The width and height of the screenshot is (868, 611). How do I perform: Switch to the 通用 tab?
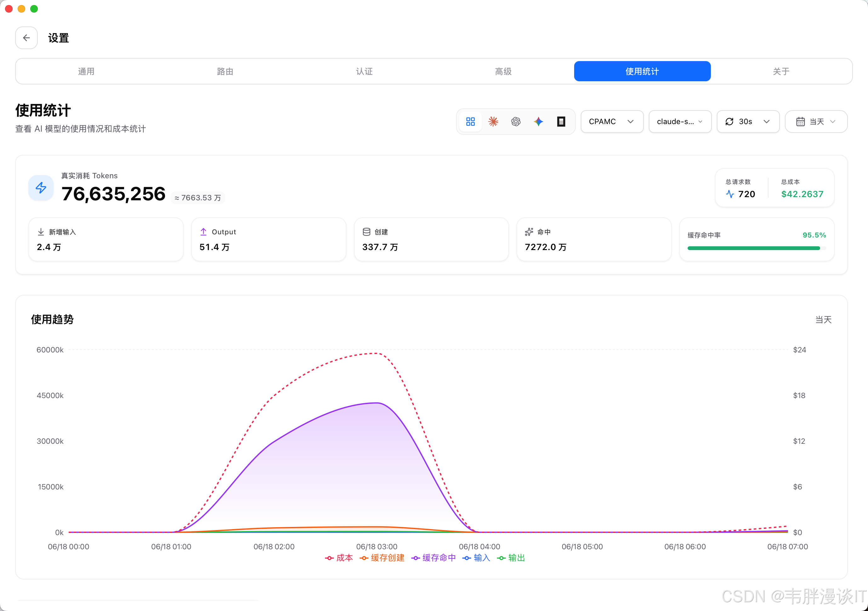tap(86, 71)
